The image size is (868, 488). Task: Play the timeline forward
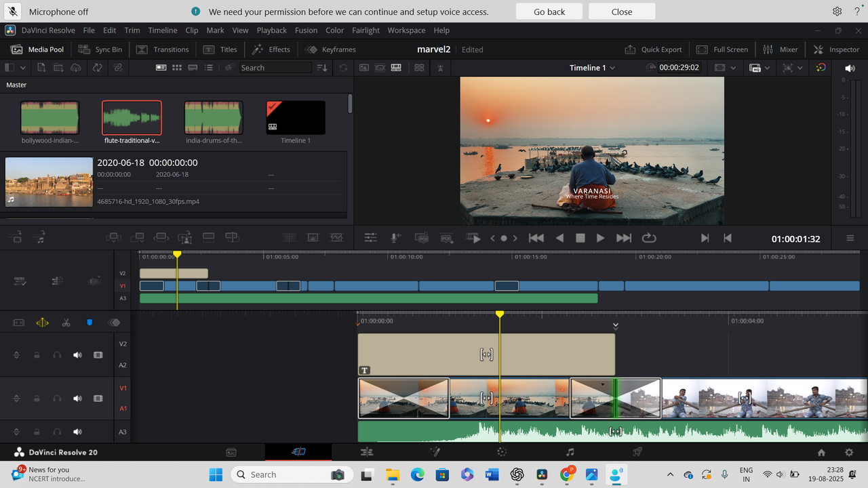(600, 238)
